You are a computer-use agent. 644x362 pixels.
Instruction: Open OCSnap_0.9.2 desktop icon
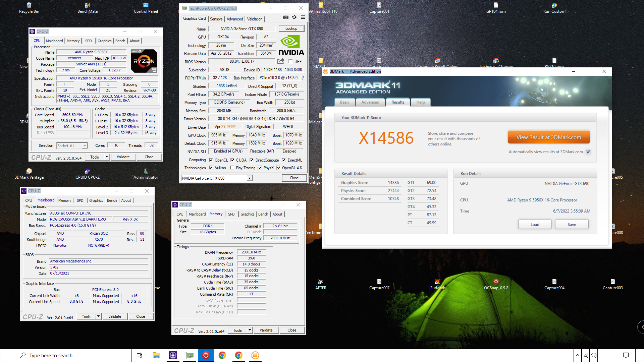[496, 284]
